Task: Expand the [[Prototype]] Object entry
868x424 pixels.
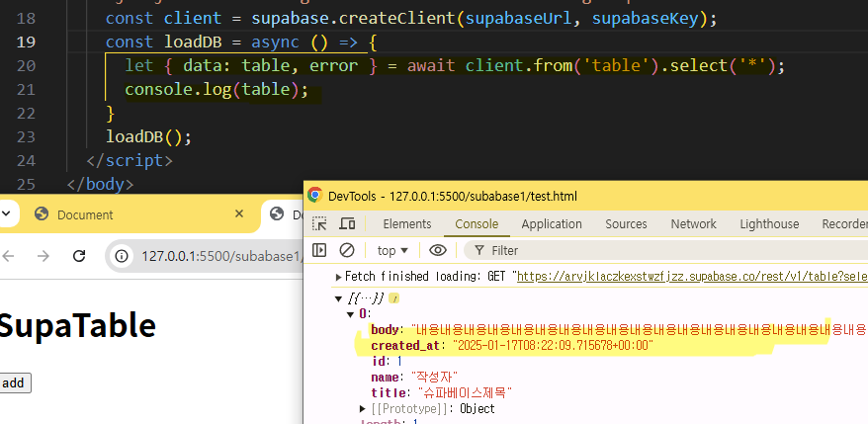Action: pyautogui.click(x=364, y=408)
